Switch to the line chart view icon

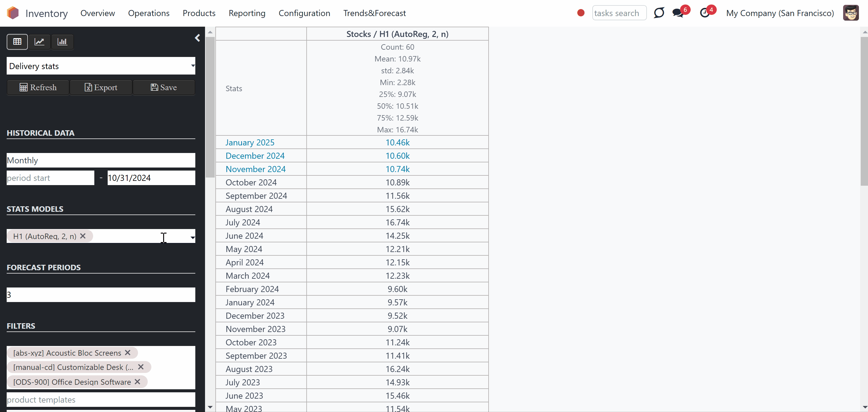39,42
